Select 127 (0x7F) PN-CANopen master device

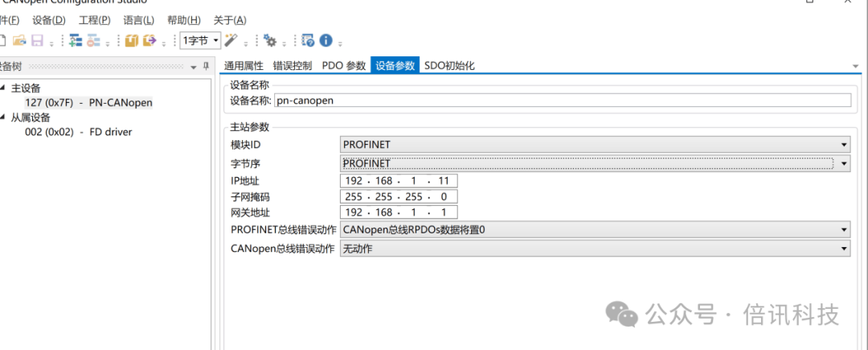tap(88, 102)
